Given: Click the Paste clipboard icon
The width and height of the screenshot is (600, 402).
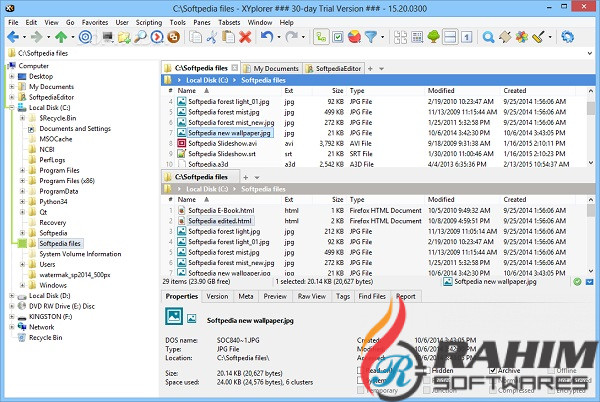Looking at the screenshot, I should click(228, 37).
